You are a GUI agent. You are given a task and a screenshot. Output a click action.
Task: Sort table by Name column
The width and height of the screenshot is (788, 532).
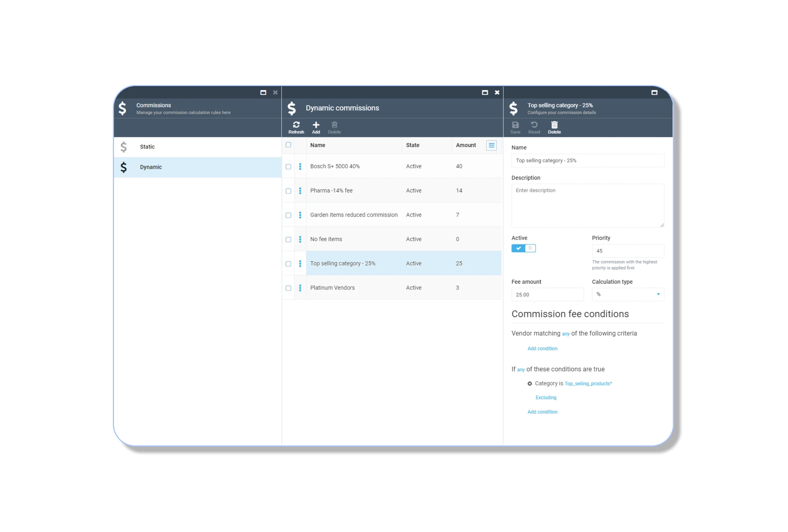318,145
